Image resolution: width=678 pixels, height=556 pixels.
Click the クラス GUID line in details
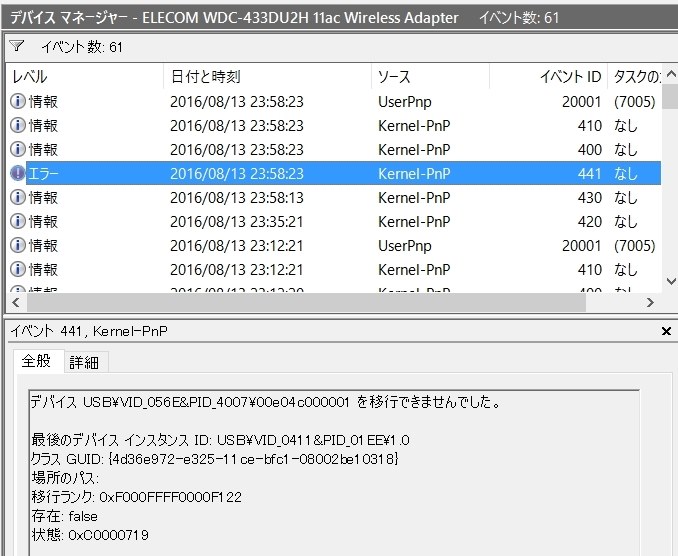[x=214, y=458]
